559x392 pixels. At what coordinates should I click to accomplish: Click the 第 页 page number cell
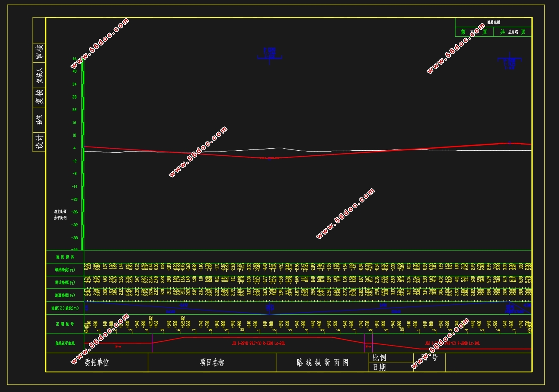click(x=474, y=32)
